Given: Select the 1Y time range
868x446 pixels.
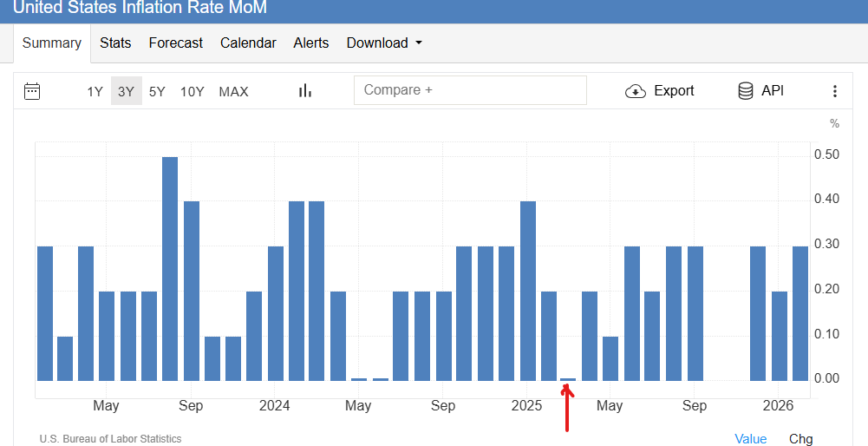Looking at the screenshot, I should [95, 91].
